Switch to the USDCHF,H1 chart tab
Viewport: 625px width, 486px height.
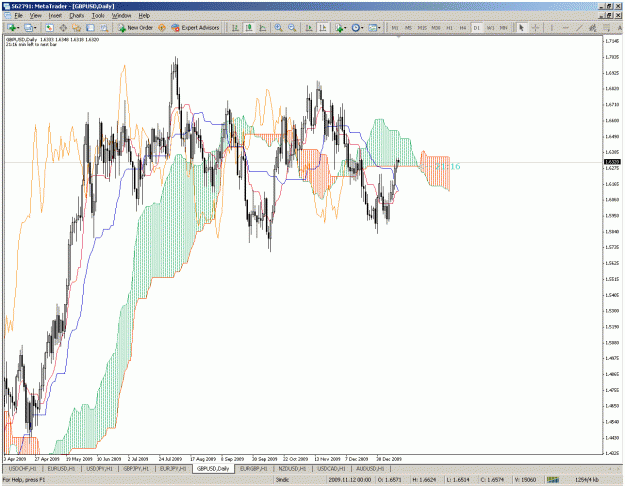pyautogui.click(x=22, y=469)
